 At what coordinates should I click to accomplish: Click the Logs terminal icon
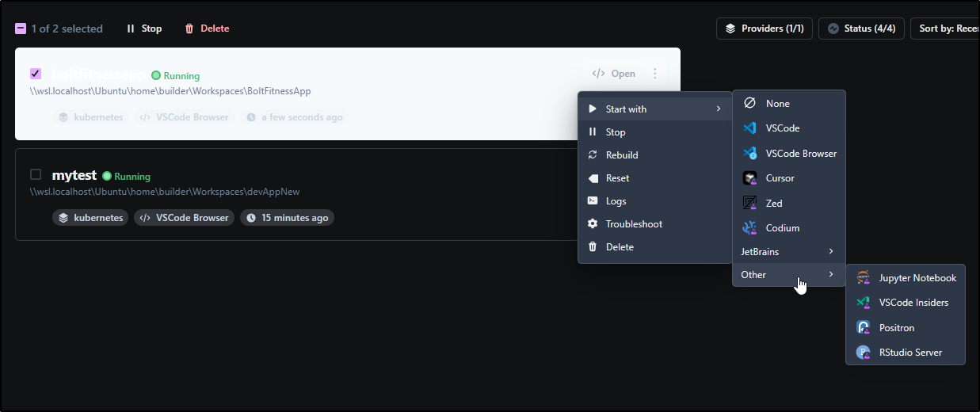593,201
